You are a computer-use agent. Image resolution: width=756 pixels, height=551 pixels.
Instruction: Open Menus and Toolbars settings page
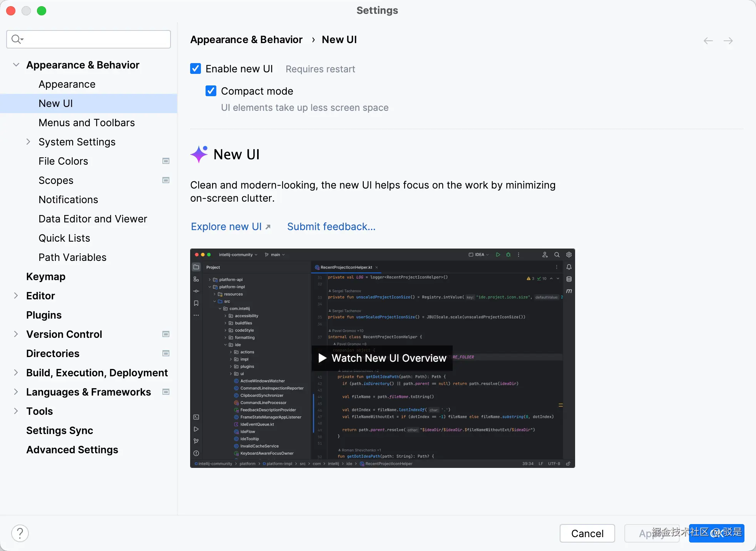(x=87, y=123)
